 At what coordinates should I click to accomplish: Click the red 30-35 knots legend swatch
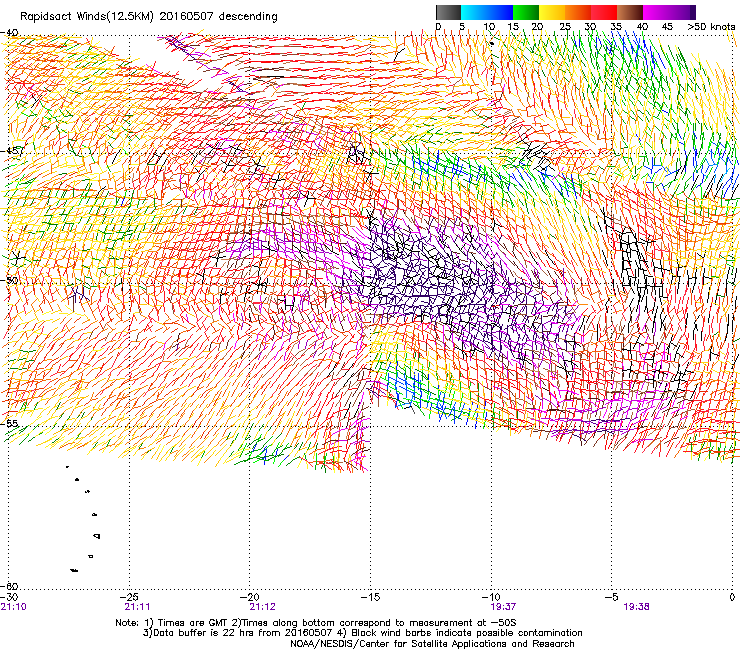click(604, 12)
